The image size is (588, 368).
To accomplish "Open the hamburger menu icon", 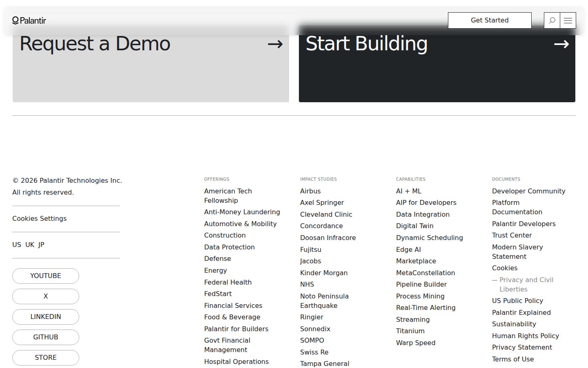I will pos(568,20).
